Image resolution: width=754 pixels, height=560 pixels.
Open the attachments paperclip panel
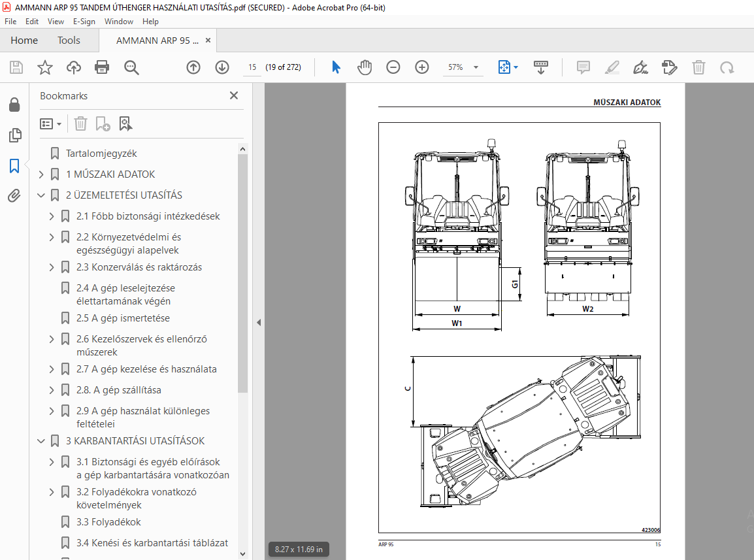14,196
